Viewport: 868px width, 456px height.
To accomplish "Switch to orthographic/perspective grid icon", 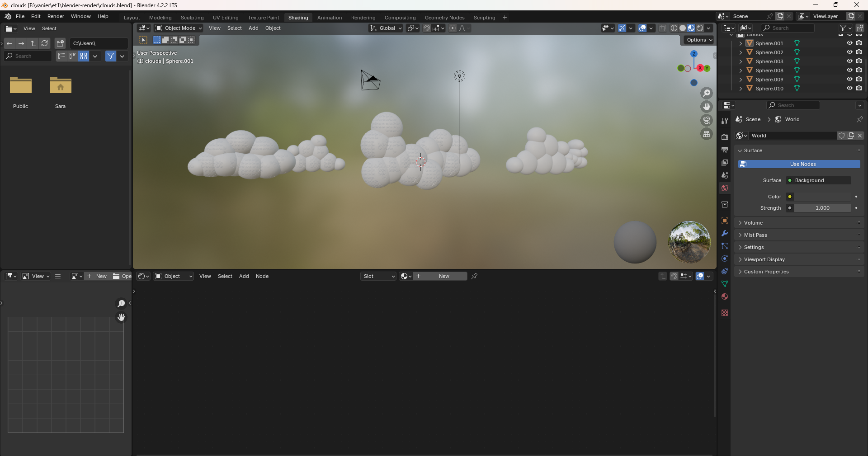I will tap(706, 134).
